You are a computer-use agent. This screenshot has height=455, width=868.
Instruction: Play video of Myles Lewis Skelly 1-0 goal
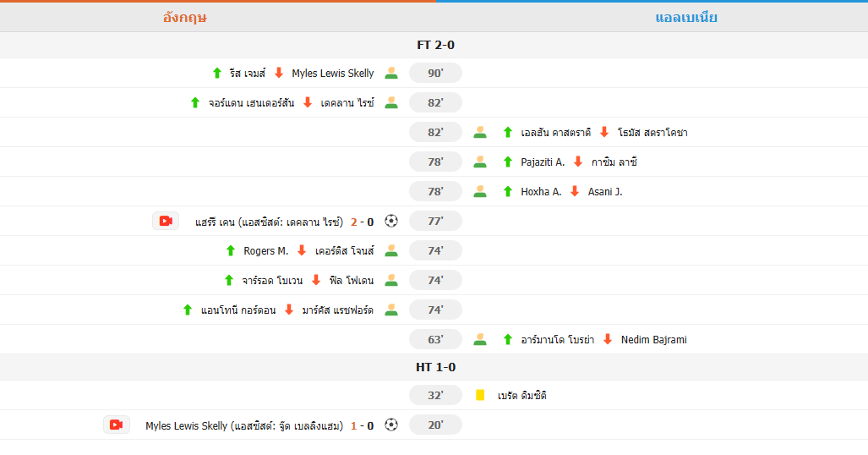(x=117, y=425)
